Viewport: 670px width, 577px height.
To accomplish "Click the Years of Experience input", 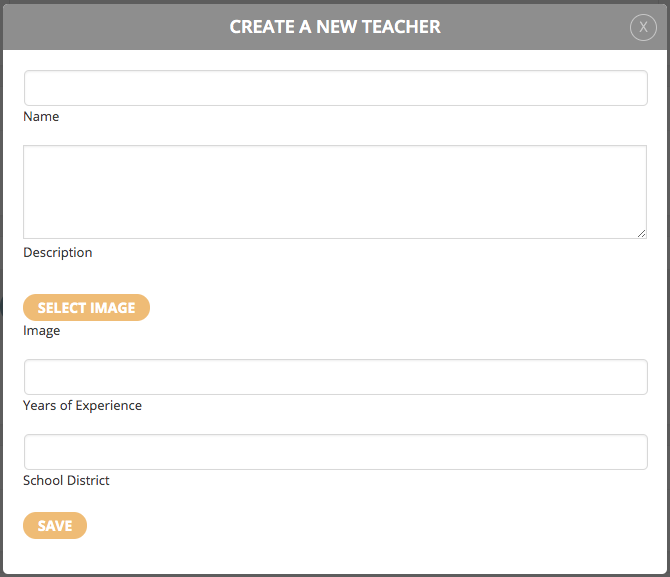I will tap(335, 377).
